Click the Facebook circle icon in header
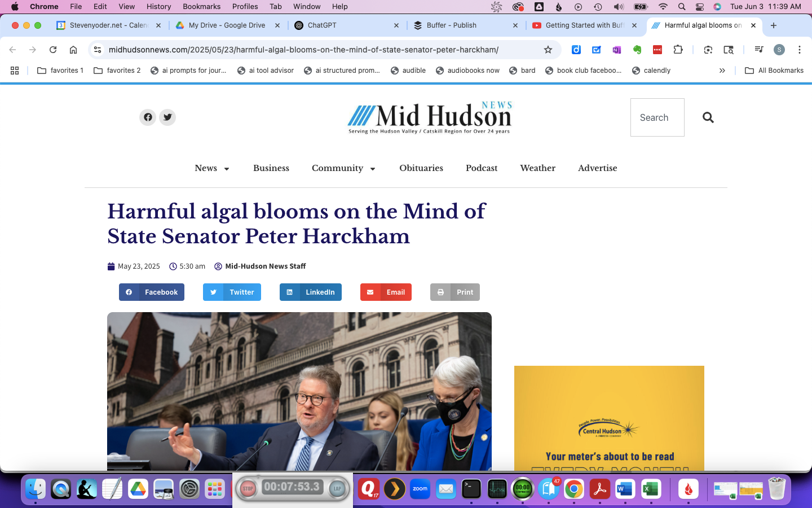 (148, 117)
